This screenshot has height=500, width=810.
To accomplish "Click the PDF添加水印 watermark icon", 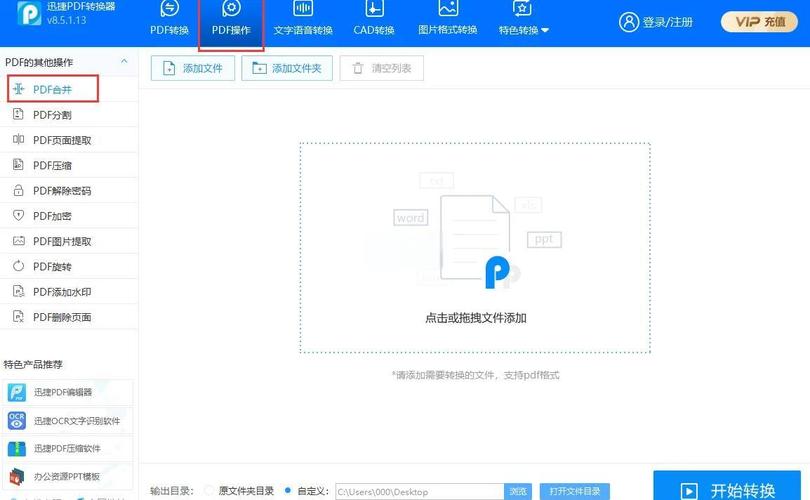I will 19,291.
